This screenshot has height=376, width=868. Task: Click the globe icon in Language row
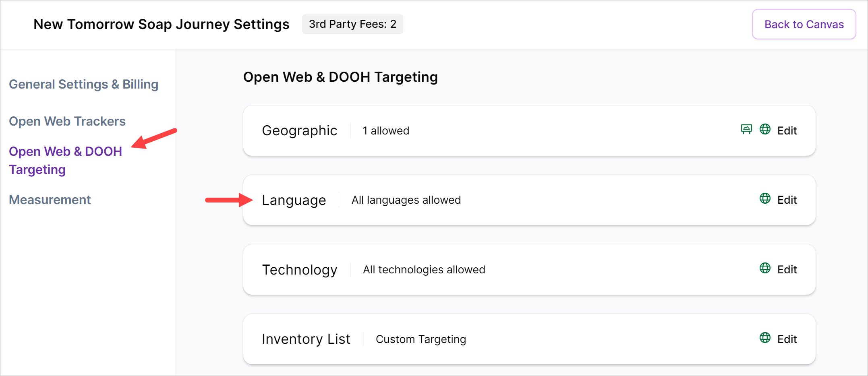click(x=765, y=198)
